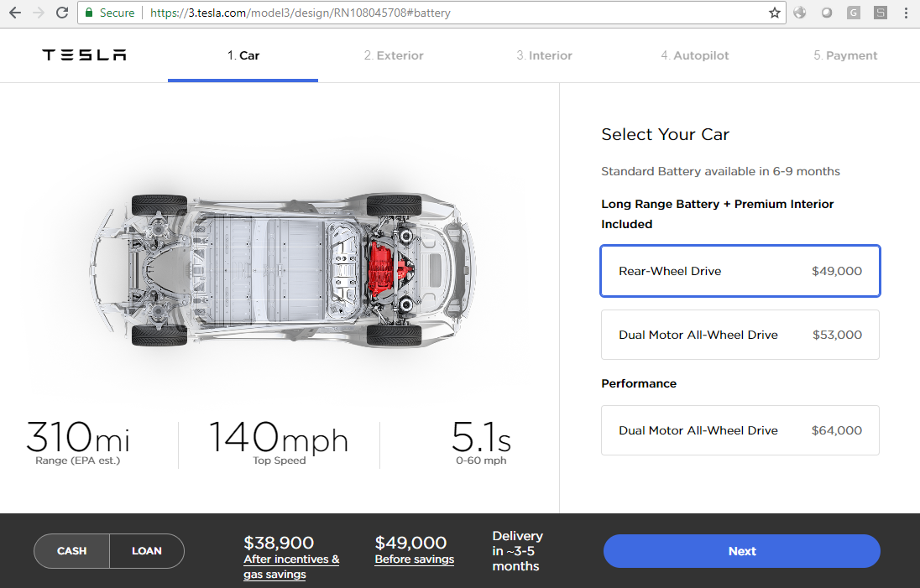Viewport: 920px width, 588px height.
Task: Reload the page with refresh icon
Action: [x=62, y=13]
